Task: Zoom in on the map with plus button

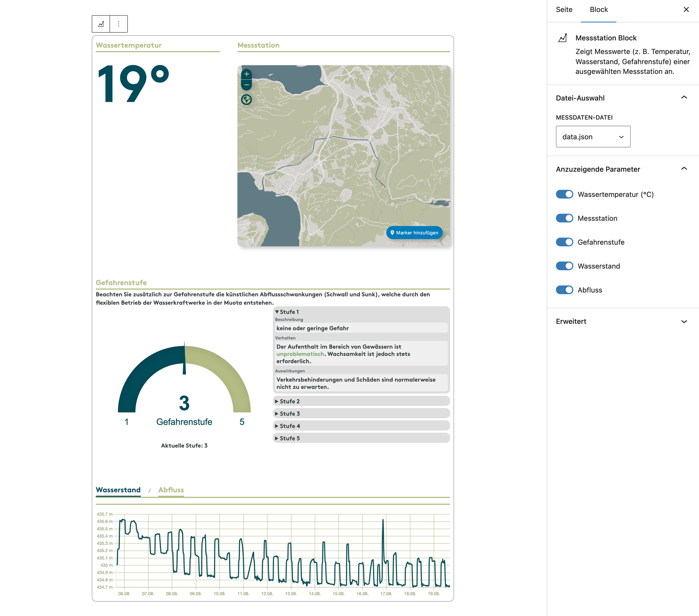Action: pyautogui.click(x=247, y=74)
